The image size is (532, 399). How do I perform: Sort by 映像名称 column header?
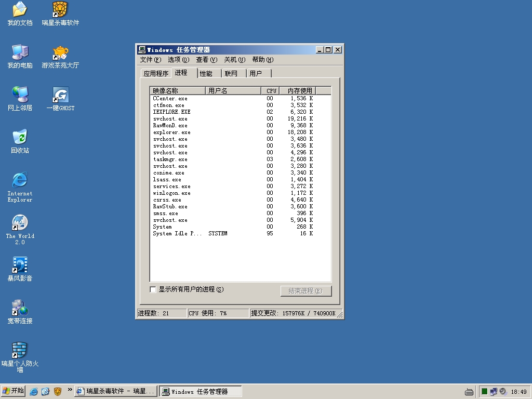click(x=178, y=90)
